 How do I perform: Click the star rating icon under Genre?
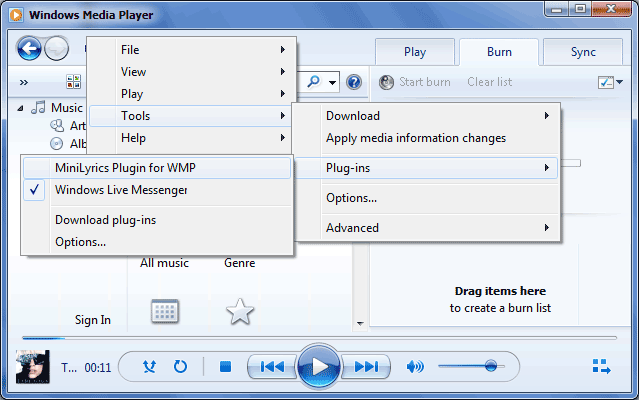click(240, 311)
